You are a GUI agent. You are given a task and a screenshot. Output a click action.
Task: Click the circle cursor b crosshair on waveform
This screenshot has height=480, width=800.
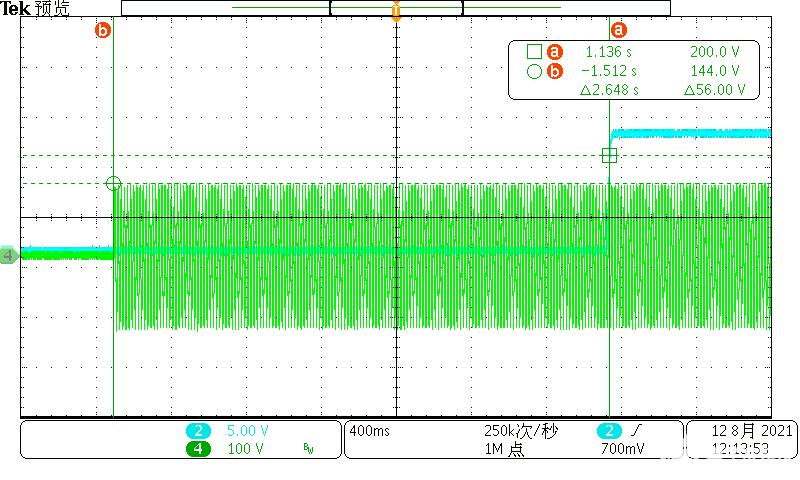point(113,183)
